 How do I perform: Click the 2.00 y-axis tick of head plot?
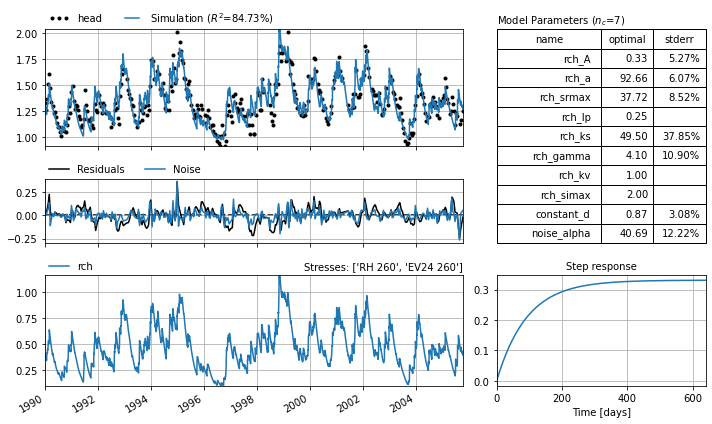(x=27, y=34)
